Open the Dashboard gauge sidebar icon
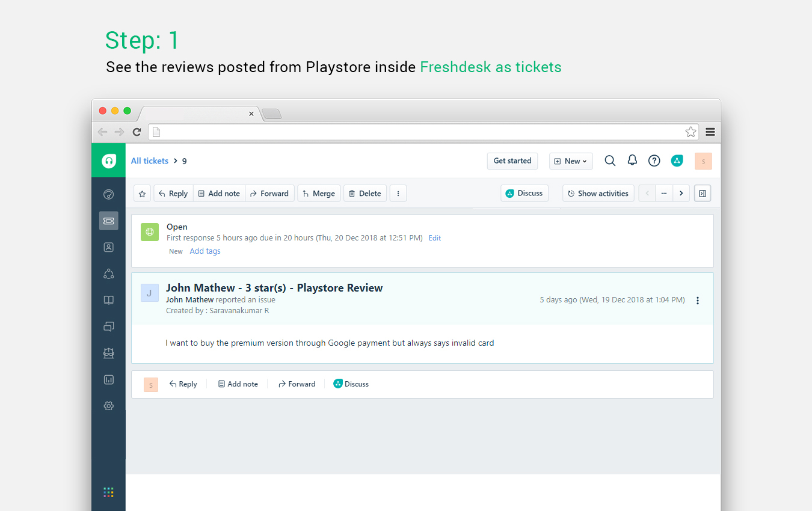This screenshot has width=812, height=511. pos(108,194)
